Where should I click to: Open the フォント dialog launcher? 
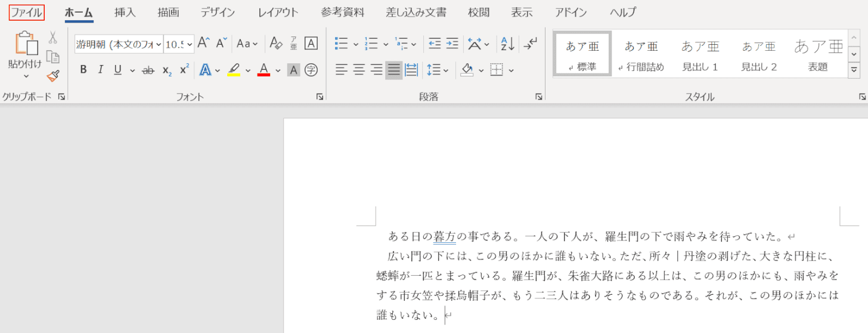[320, 96]
